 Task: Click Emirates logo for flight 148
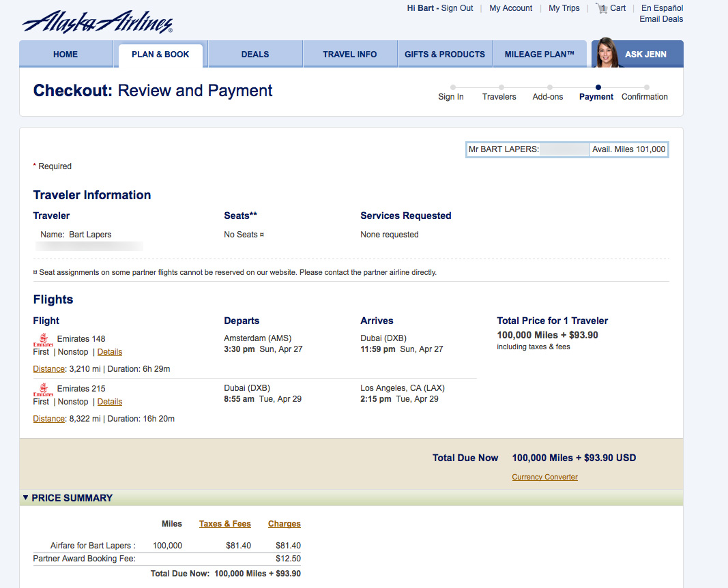click(43, 340)
